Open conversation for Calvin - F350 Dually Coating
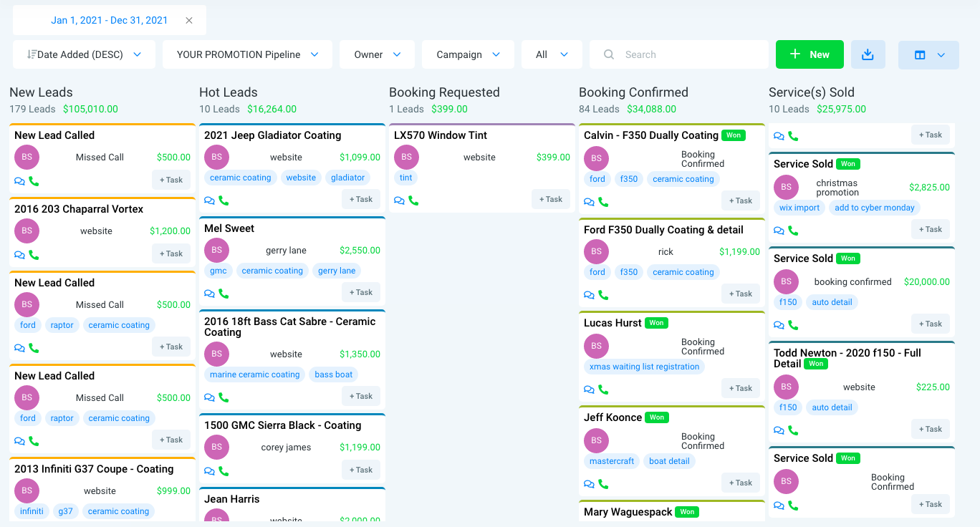The width and height of the screenshot is (980, 527). 589,202
